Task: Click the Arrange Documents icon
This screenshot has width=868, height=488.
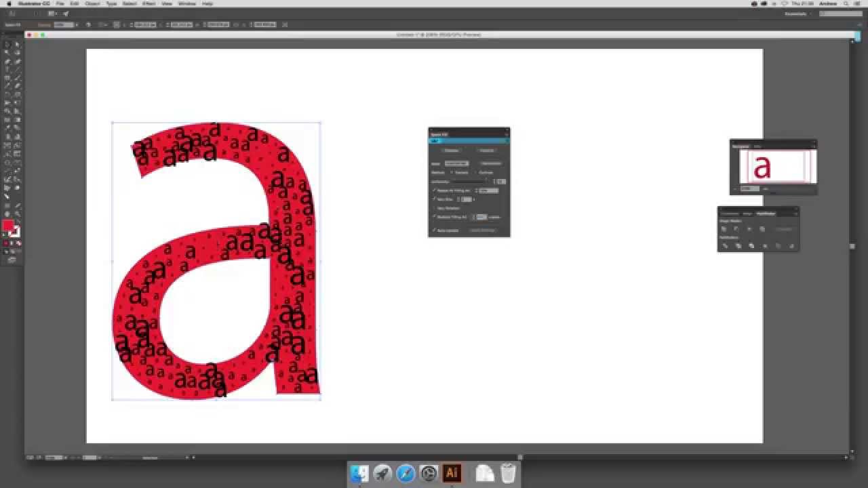Action: click(x=53, y=14)
